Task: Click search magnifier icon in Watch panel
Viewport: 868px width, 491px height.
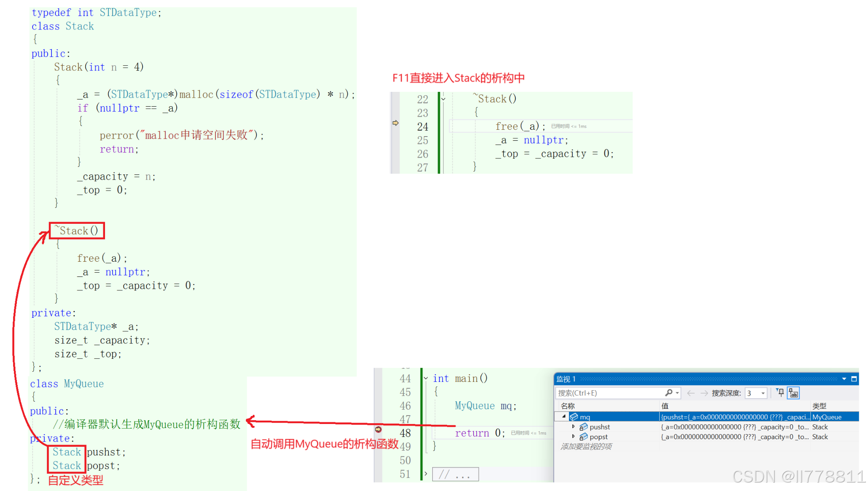Action: coord(669,393)
